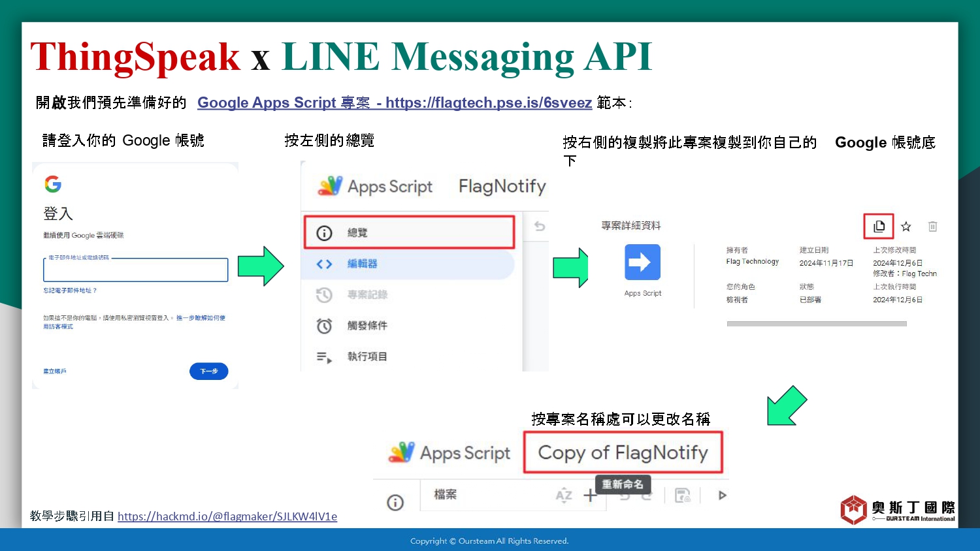The image size is (980, 551).
Task: Click the Flag Technology owner text
Action: [753, 261]
